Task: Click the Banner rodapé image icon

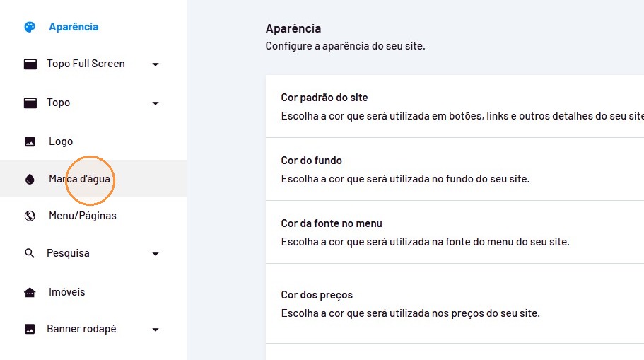Action: 30,329
